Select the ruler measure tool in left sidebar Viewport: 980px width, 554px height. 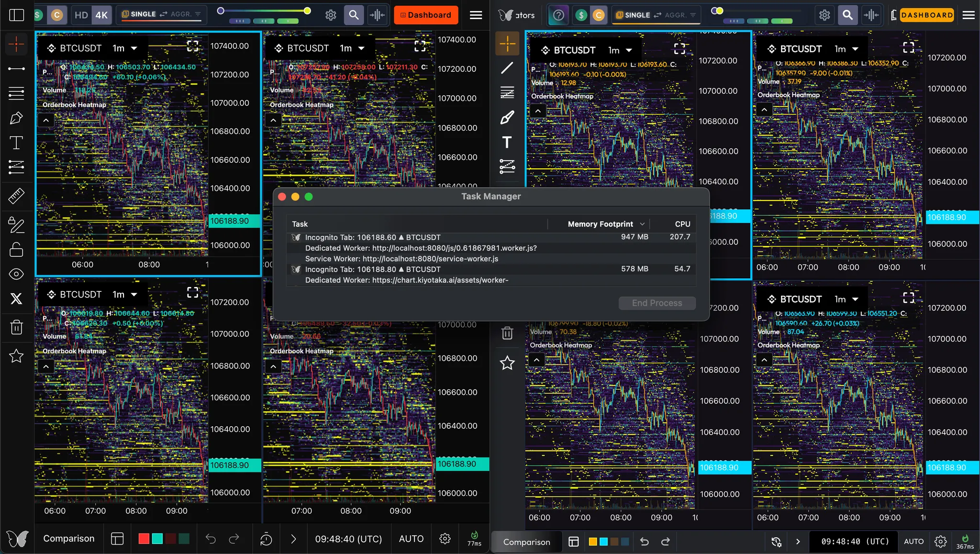tap(16, 196)
